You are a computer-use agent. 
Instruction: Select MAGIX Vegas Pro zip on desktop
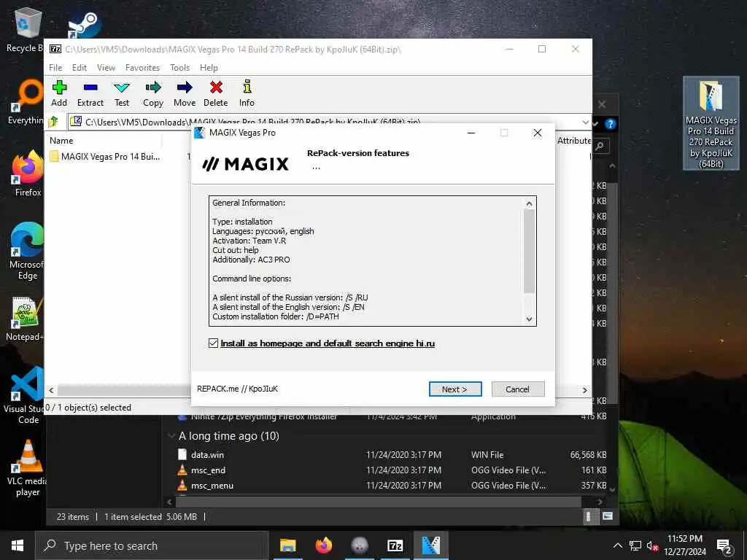(711, 124)
